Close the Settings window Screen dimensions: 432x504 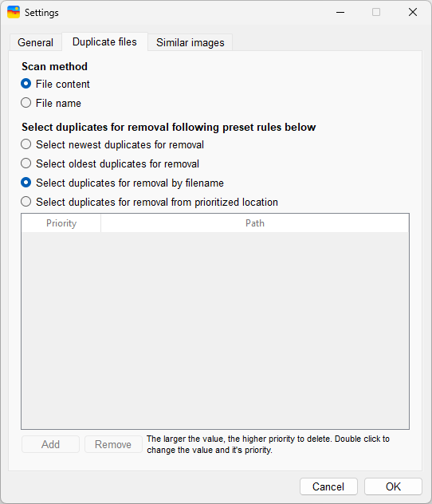(x=413, y=12)
